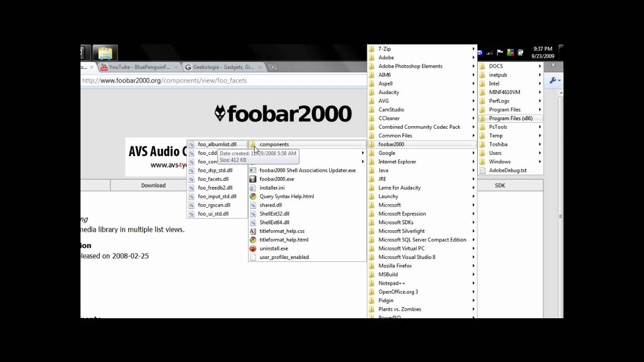Open the foo_albumlist.dll file entry
The height and width of the screenshot is (362, 644).
click(x=217, y=144)
